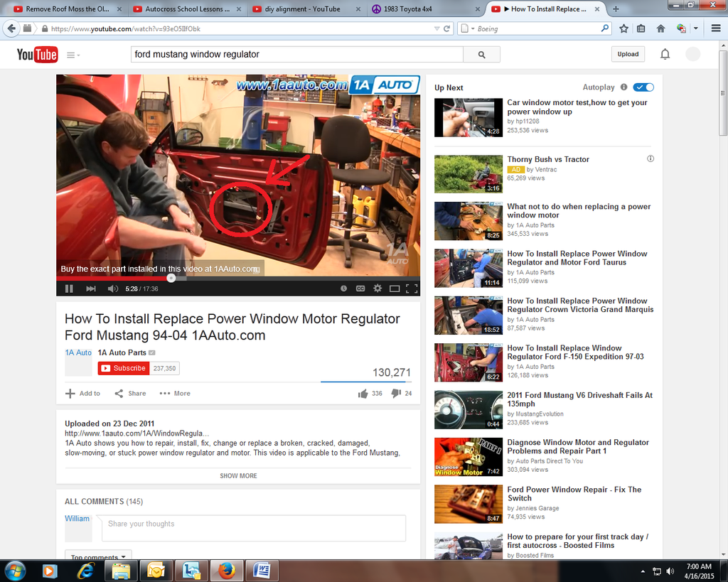The image size is (728, 582).
Task: Open the notifications bell
Action: click(x=665, y=54)
